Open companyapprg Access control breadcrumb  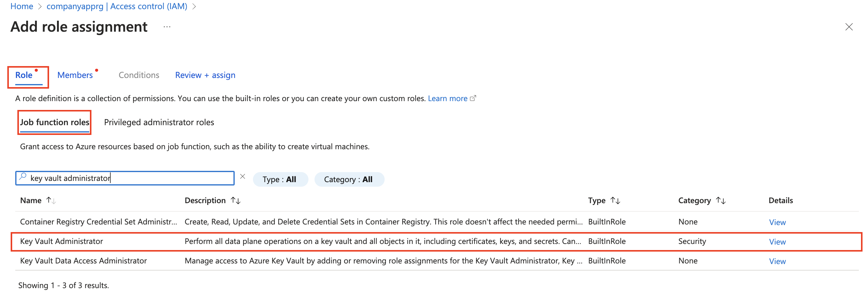coord(117,6)
